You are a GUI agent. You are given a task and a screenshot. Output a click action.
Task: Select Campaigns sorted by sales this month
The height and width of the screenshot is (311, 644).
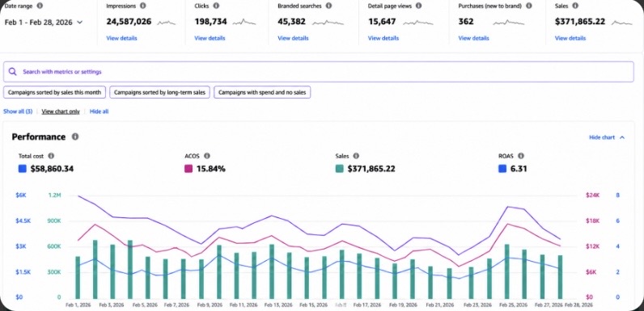pyautogui.click(x=55, y=92)
